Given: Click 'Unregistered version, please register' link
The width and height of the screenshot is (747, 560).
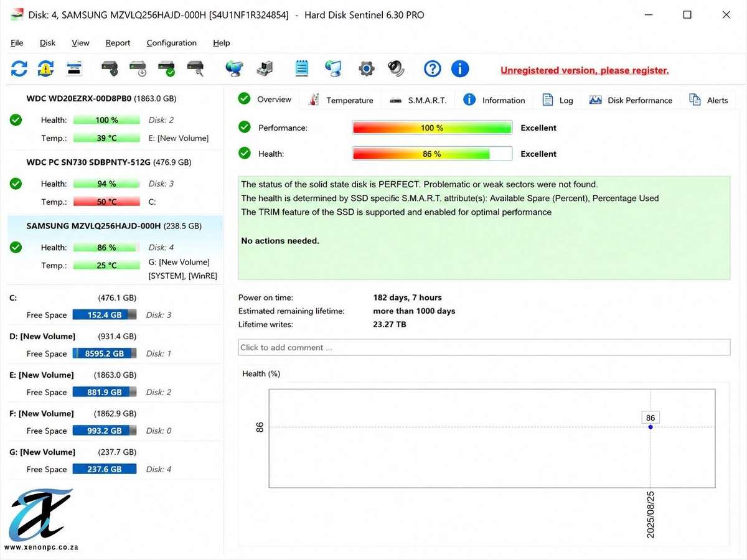Looking at the screenshot, I should coord(585,70).
